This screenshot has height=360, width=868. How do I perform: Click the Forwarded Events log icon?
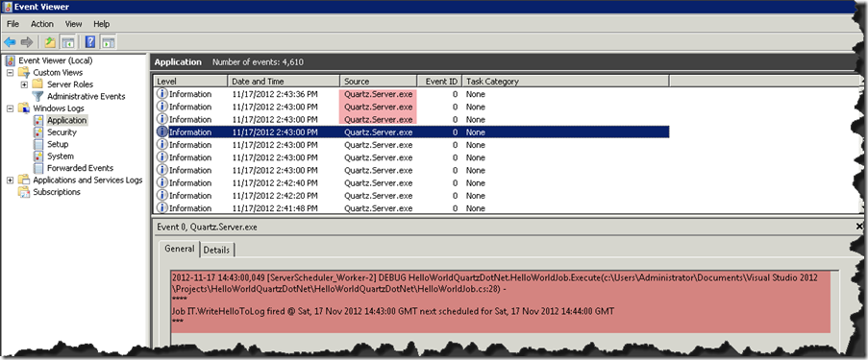[x=38, y=168]
